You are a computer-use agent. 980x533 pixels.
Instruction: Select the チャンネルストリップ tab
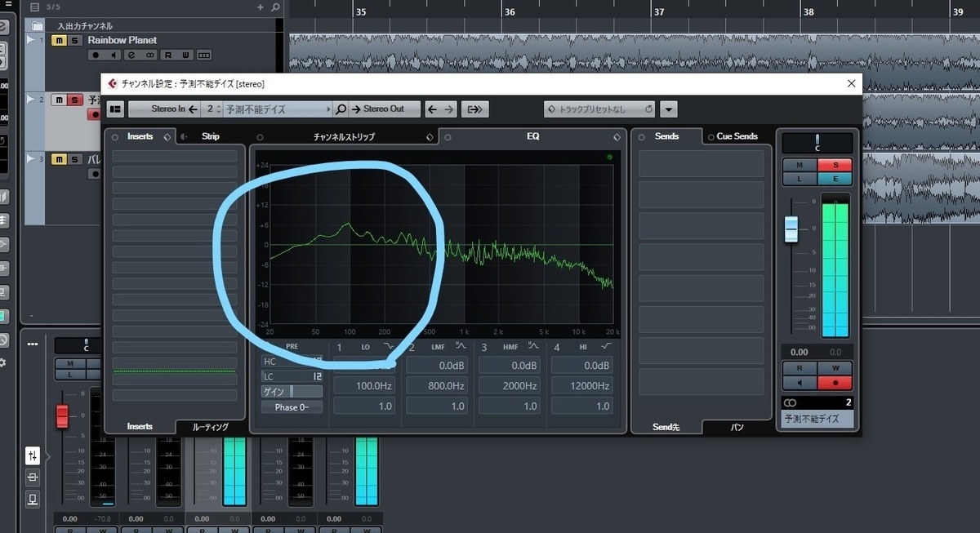pos(344,137)
